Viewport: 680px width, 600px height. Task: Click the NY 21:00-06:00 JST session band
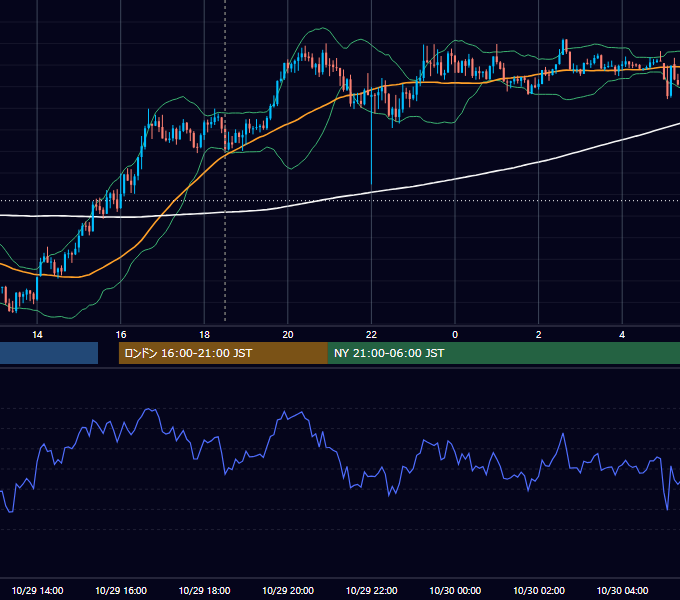coord(503,353)
